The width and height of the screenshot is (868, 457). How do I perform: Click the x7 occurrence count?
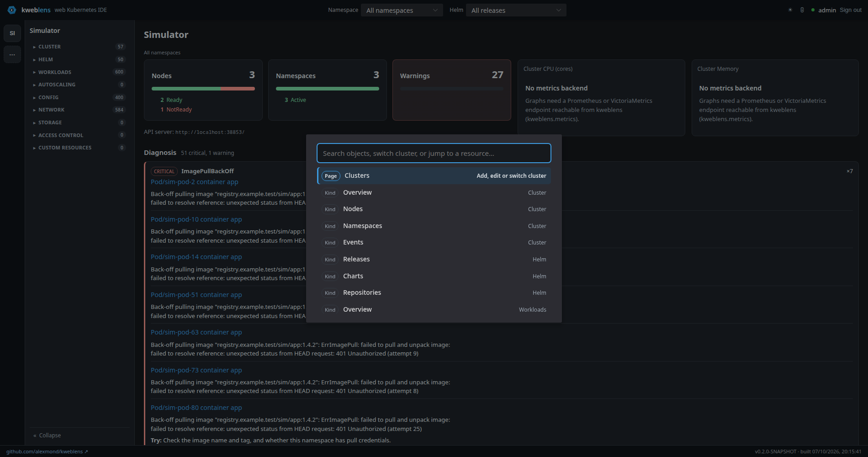pos(850,171)
